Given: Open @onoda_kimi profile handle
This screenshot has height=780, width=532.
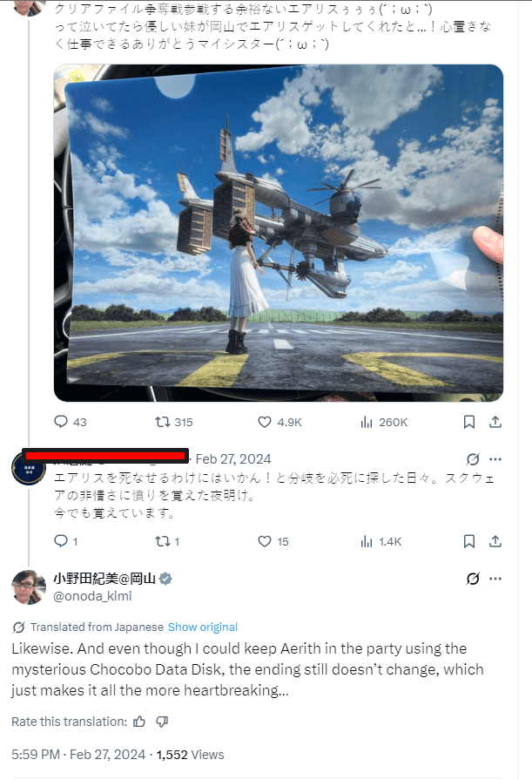Looking at the screenshot, I should tap(92, 596).
